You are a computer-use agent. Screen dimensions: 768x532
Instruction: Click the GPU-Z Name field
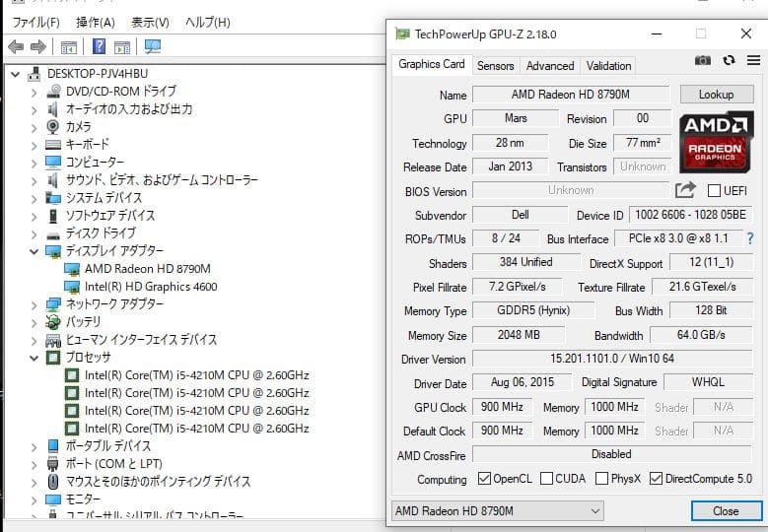click(x=571, y=95)
